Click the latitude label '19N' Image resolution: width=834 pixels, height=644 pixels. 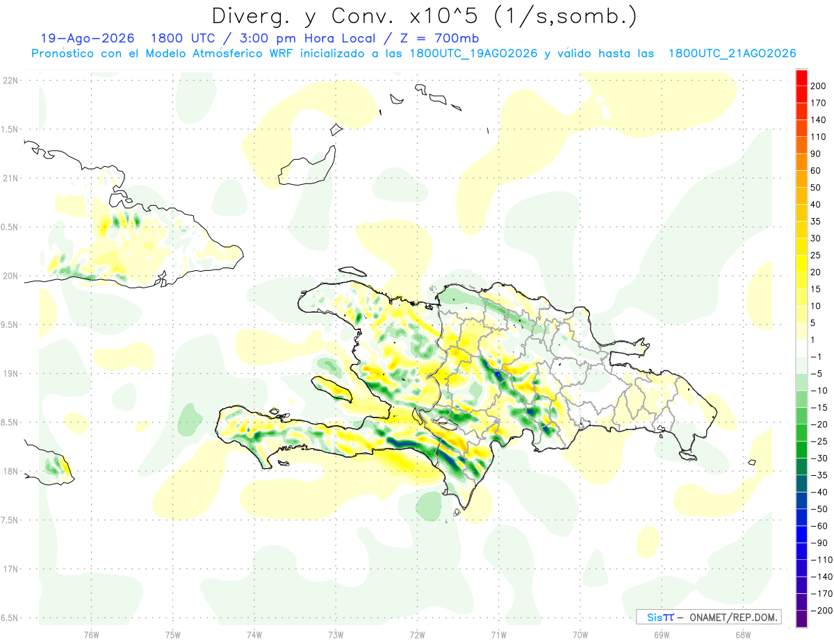click(10, 374)
